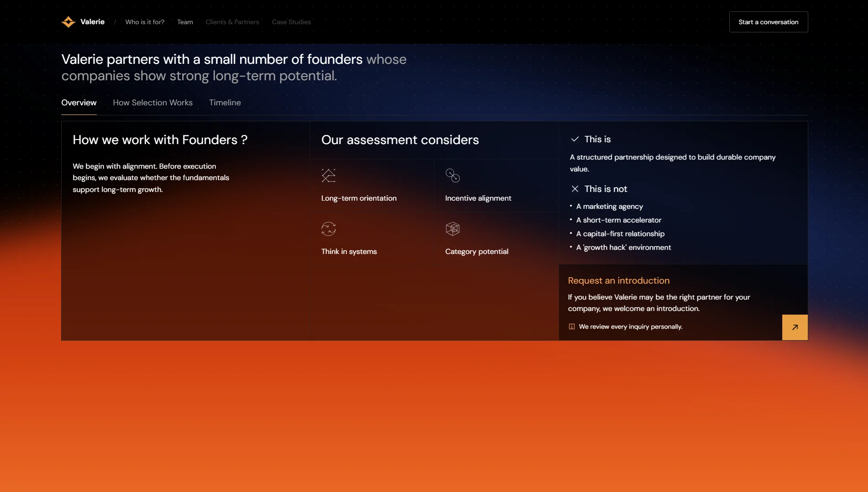Screen dimensions: 868x492
Task: Click 'A short-term accelerator' list item
Action: tap(619, 220)
